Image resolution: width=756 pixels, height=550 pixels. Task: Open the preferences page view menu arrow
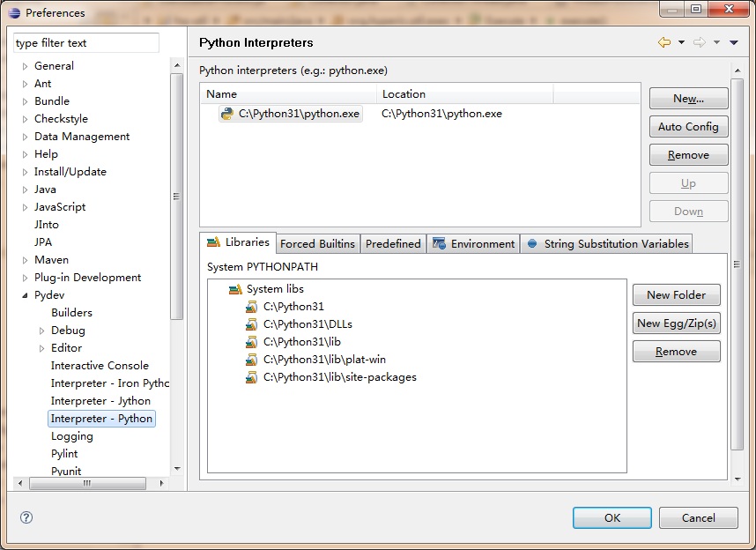(734, 42)
